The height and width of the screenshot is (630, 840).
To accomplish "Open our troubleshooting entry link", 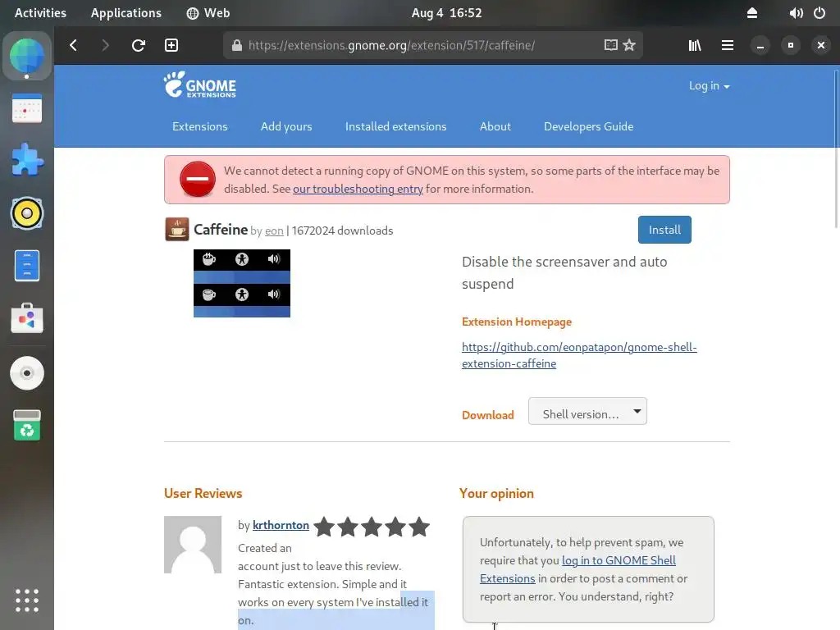I will tap(358, 189).
